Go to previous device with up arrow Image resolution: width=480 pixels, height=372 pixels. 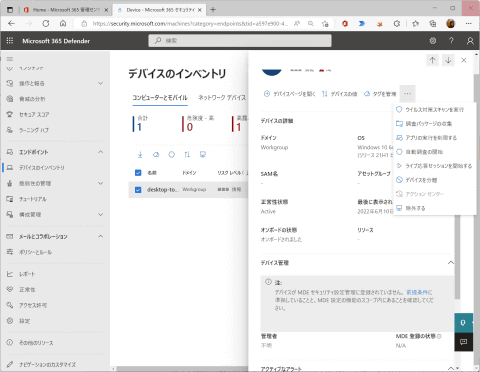432,60
